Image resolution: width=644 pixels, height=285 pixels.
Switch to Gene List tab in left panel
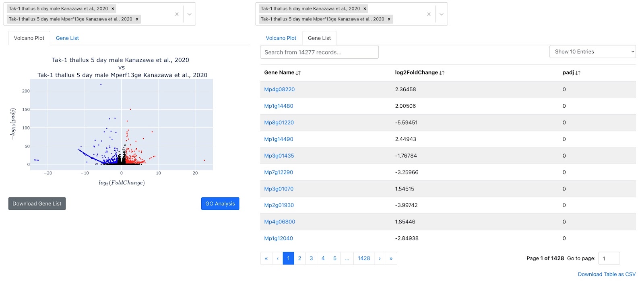[x=67, y=38]
